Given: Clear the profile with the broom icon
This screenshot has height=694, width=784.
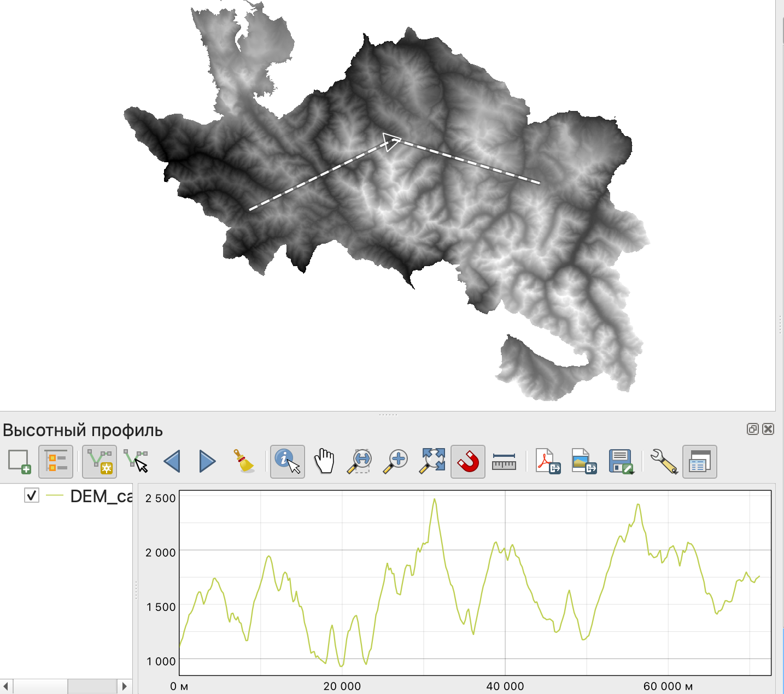Looking at the screenshot, I should [244, 462].
